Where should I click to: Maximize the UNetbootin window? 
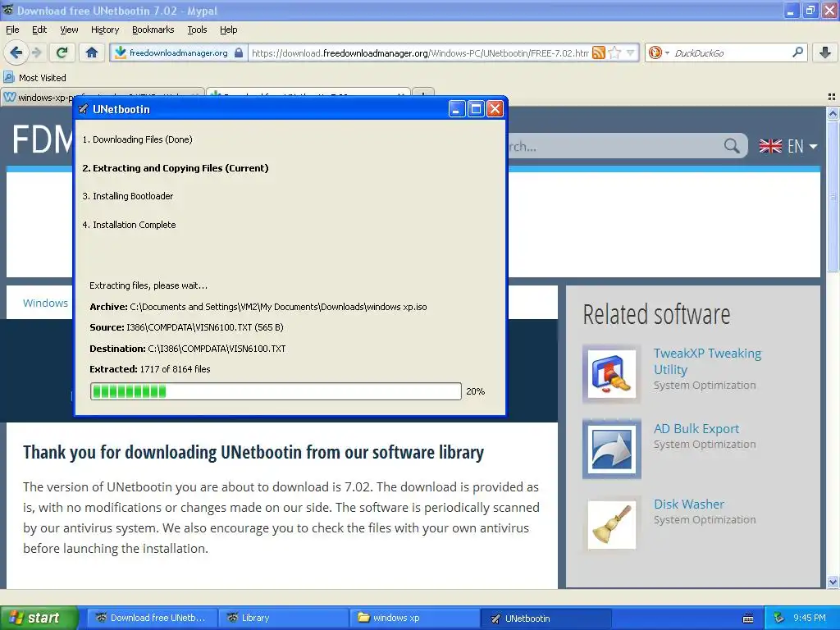coord(476,109)
